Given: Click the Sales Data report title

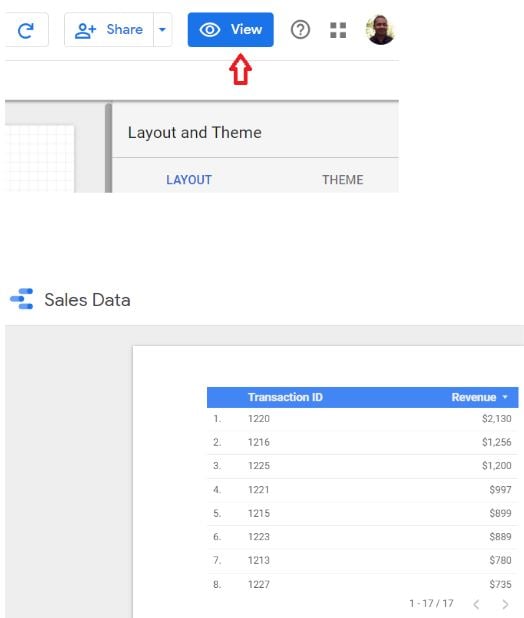Looking at the screenshot, I should [x=87, y=300].
